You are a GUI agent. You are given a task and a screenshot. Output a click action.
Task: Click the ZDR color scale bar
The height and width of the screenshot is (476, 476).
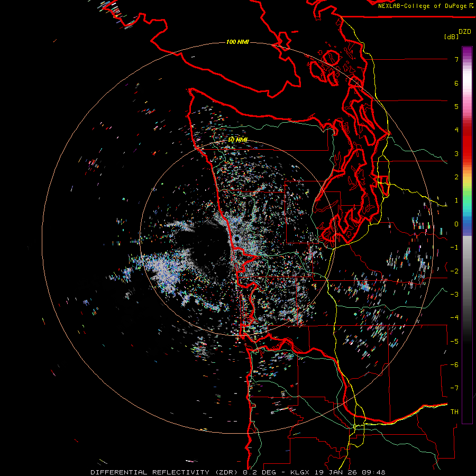pos(467,235)
